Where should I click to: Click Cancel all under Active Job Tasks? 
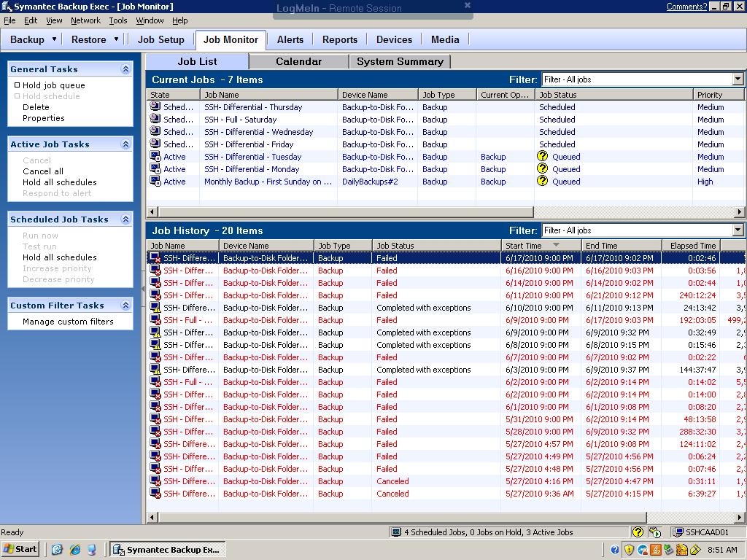[43, 171]
